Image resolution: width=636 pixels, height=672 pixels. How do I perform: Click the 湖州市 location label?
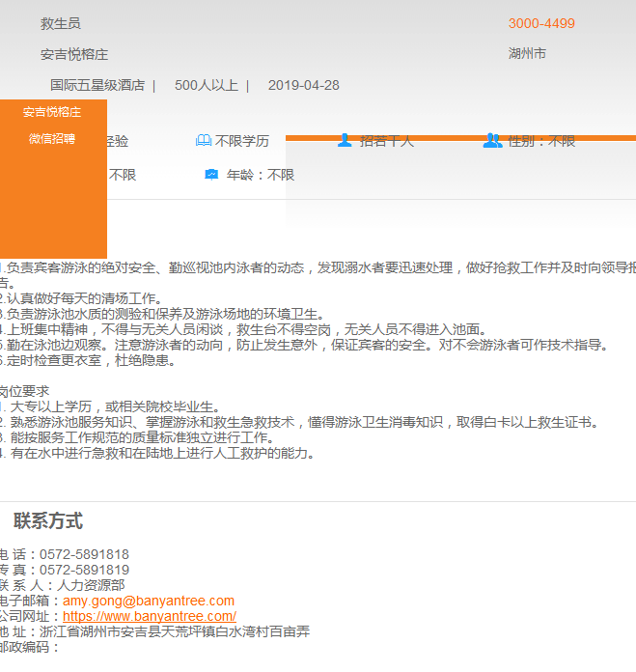click(527, 53)
